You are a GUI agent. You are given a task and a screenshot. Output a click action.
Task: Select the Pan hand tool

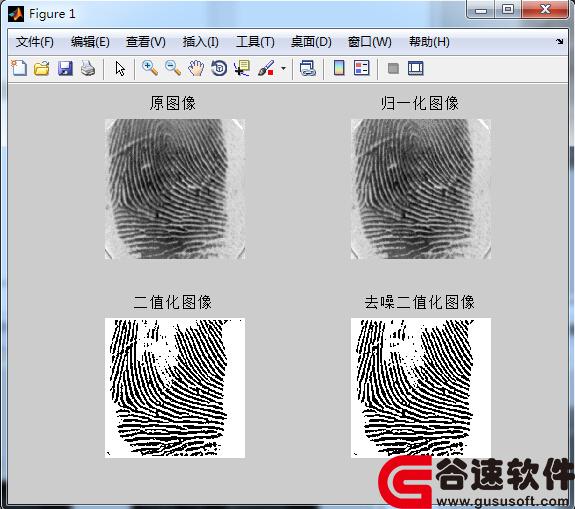pyautogui.click(x=196, y=68)
